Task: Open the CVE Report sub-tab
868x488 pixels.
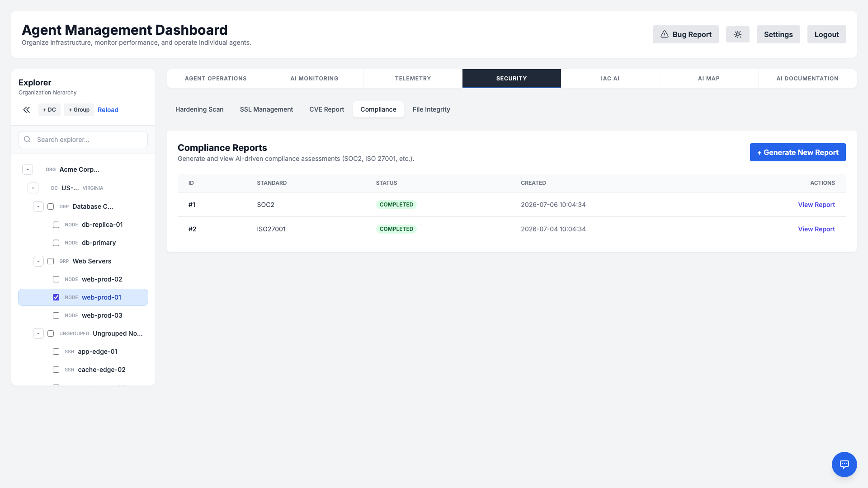Action: 326,109
